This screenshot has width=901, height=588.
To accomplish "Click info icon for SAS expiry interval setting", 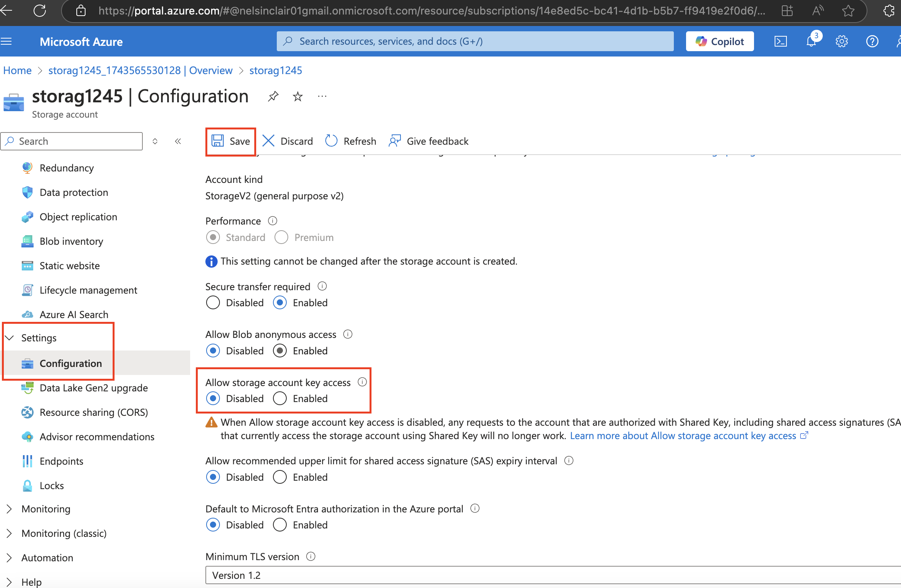I will point(569,460).
